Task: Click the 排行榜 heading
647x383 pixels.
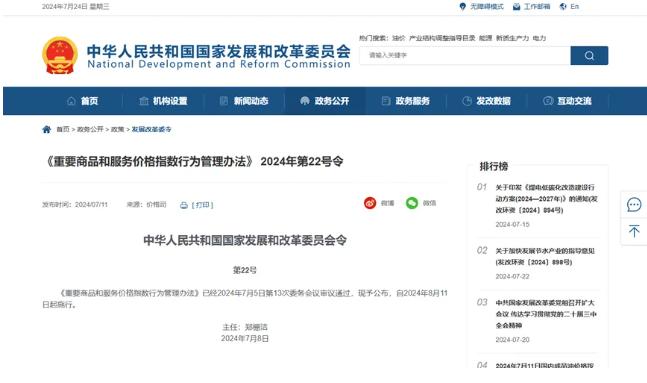Action: pos(494,166)
